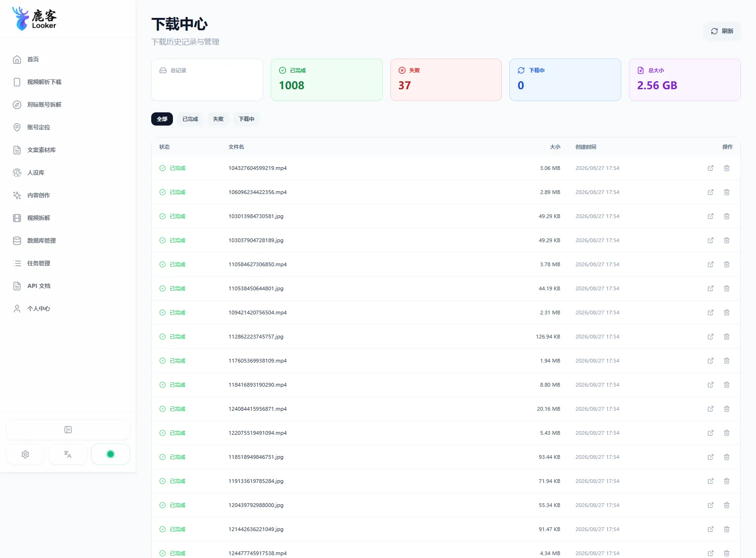Go to 任务管理 list entry
This screenshot has width=756, height=558.
point(68,263)
